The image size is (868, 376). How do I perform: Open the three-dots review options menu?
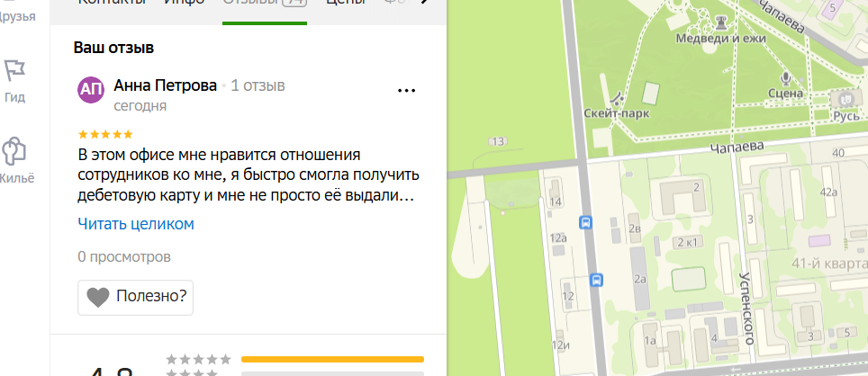coord(407,91)
